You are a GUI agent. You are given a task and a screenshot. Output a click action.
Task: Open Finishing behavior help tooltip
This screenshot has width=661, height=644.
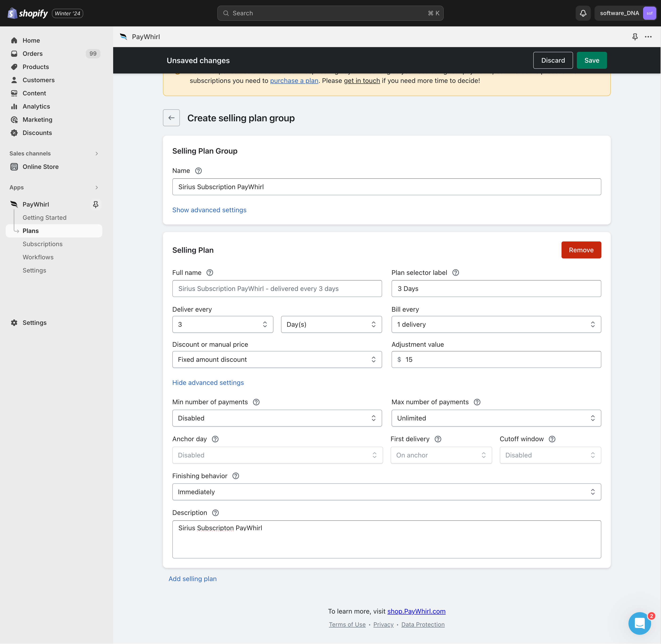(x=236, y=476)
